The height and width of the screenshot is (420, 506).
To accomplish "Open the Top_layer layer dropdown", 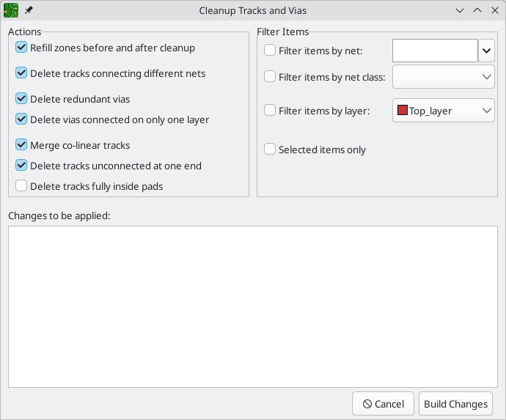I will (444, 111).
